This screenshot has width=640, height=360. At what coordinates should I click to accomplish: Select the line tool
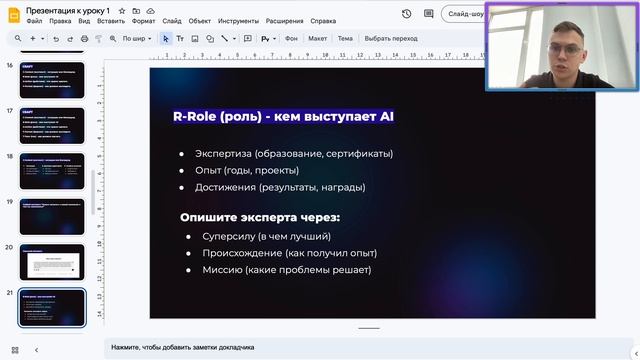point(224,39)
